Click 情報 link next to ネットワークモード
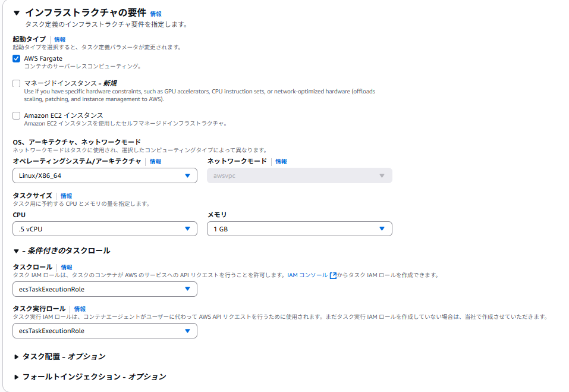 (x=281, y=162)
